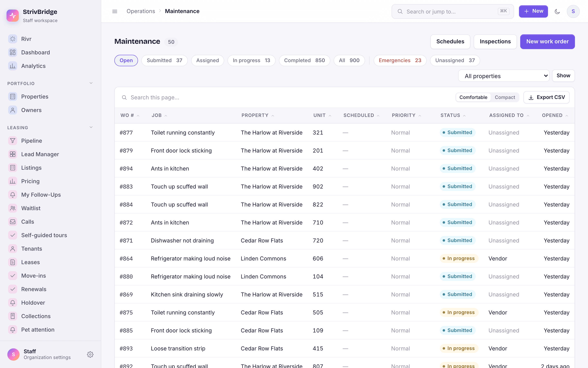Show All 900 work orders

(349, 60)
